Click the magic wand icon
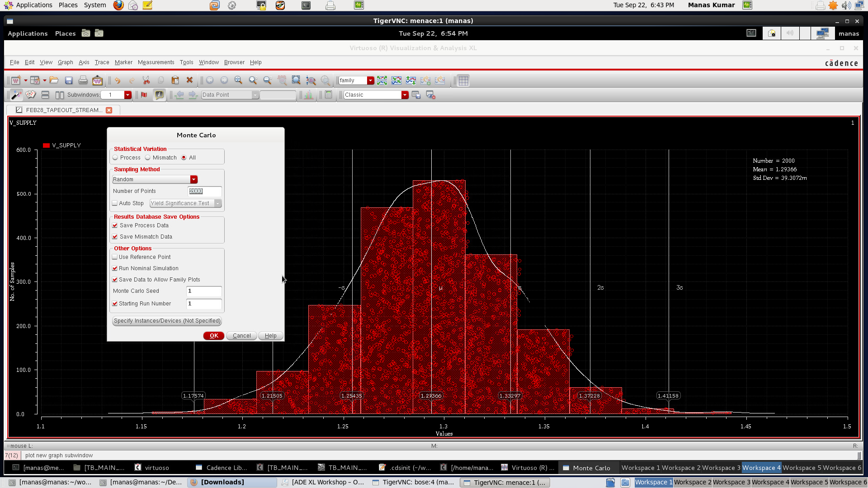The height and width of the screenshot is (488, 868). tap(16, 95)
